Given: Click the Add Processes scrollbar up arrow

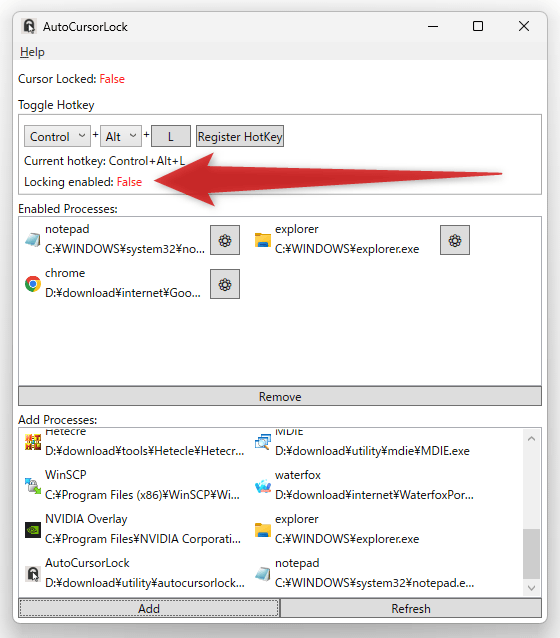Looking at the screenshot, I should pyautogui.click(x=531, y=439).
